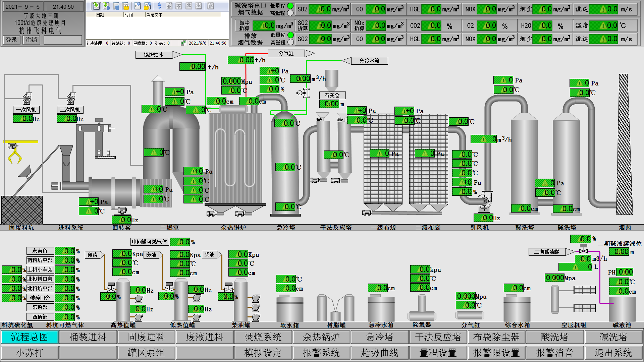Select 高量程 radio for 排放烟气数据
644x362 pixels.
click(290, 42)
